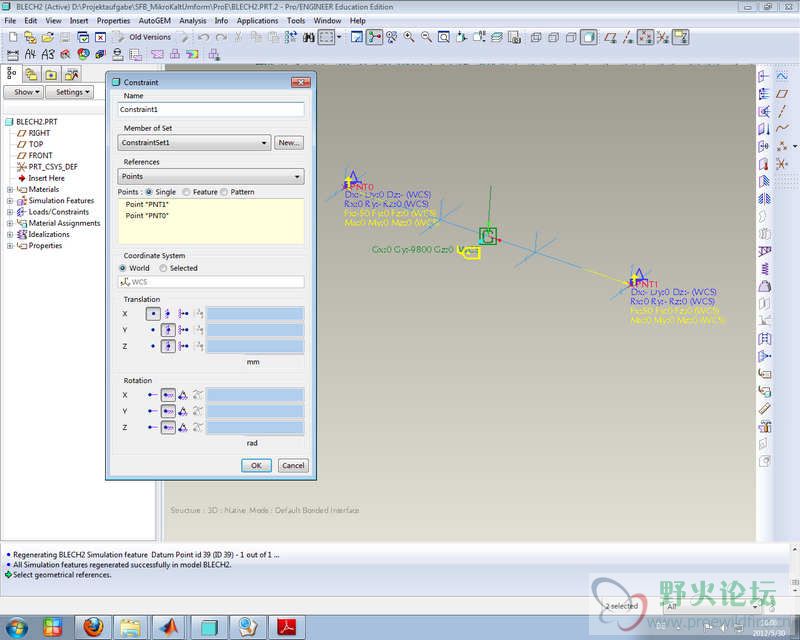The height and width of the screenshot is (640, 800).
Task: Switch display to shading mode
Action: click(588, 37)
